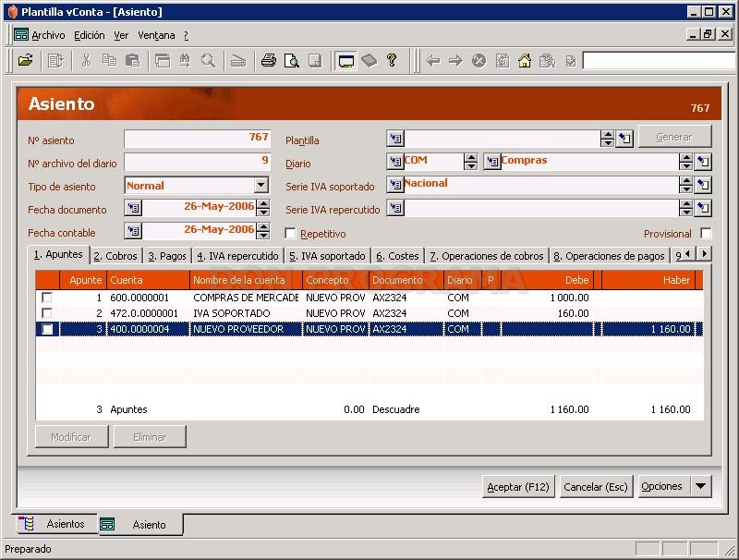The width and height of the screenshot is (739, 560).
Task: Open the print preview icon
Action: [292, 60]
